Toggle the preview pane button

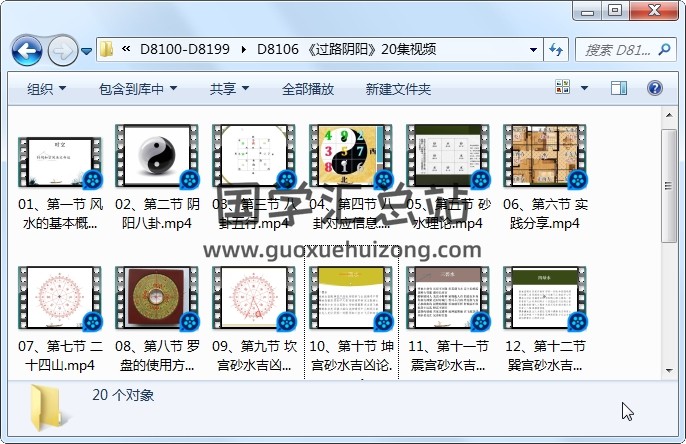point(621,89)
